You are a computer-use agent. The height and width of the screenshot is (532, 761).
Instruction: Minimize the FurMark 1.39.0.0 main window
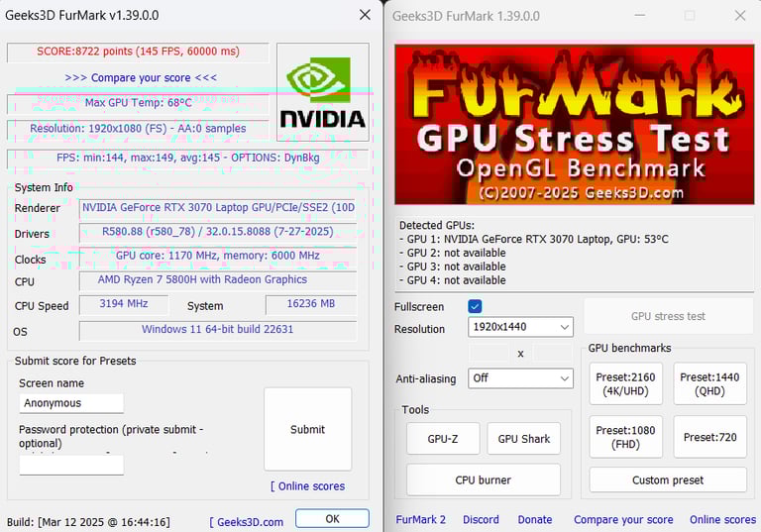point(640,16)
